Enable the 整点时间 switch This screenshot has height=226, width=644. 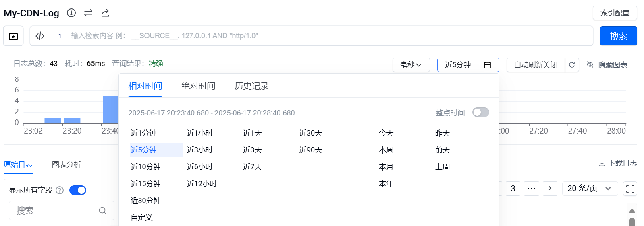tap(480, 112)
